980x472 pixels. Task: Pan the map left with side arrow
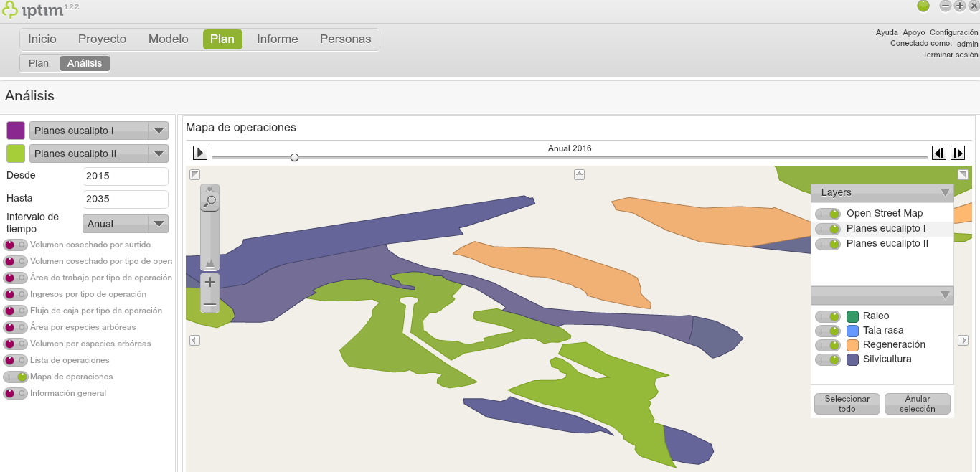[x=194, y=340]
